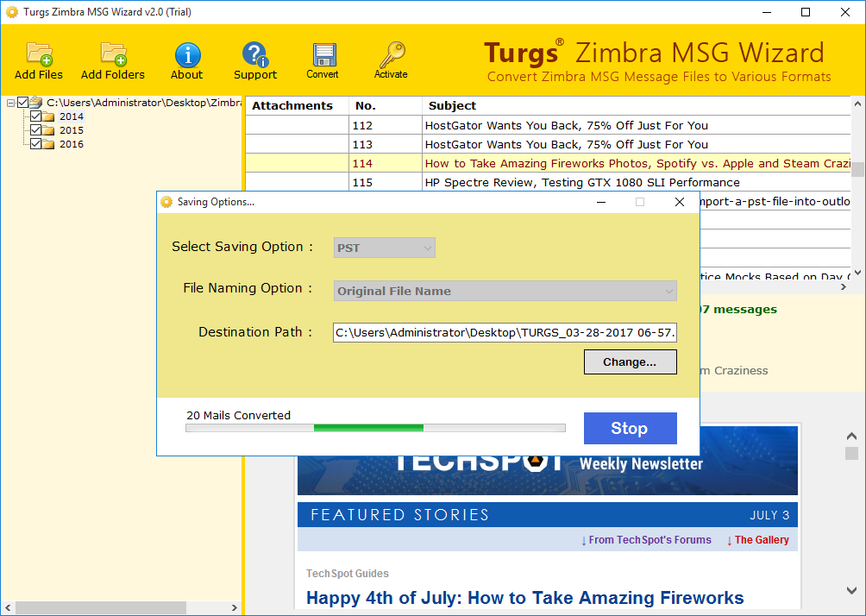Open the Select Saving Option PST dropdown

[385, 248]
